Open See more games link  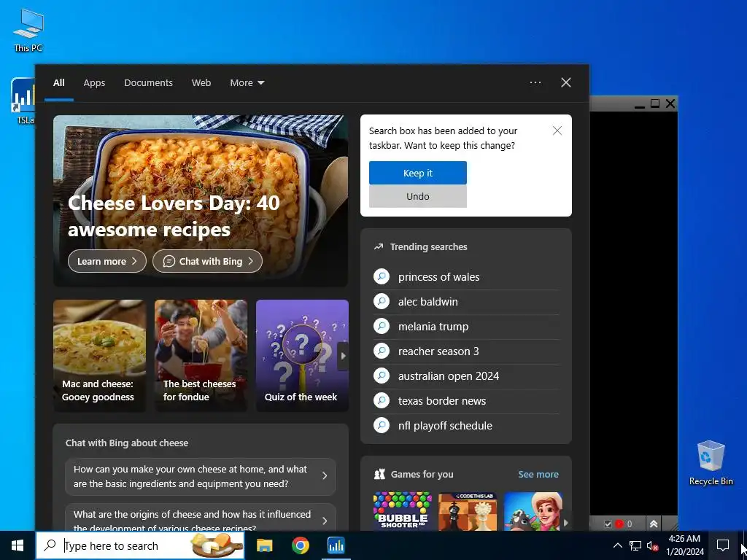(x=538, y=474)
